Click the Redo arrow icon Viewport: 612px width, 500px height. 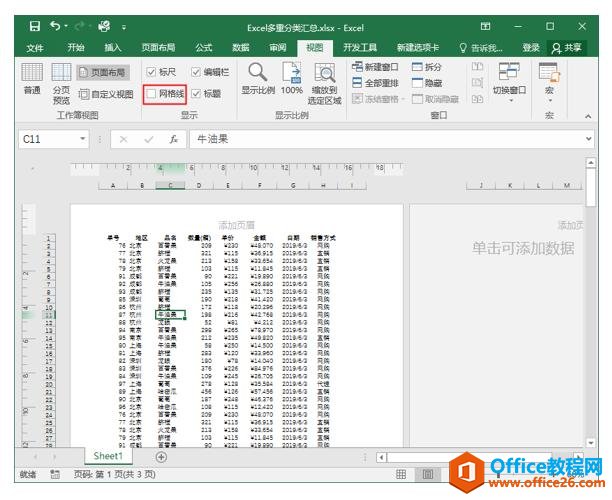point(80,26)
